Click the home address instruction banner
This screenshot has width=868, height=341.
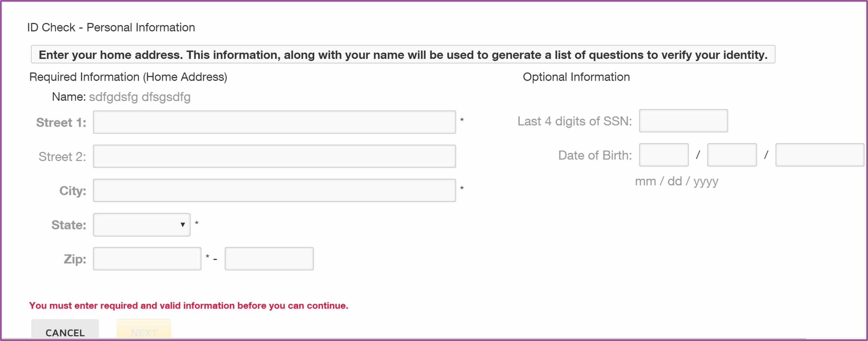point(403,55)
